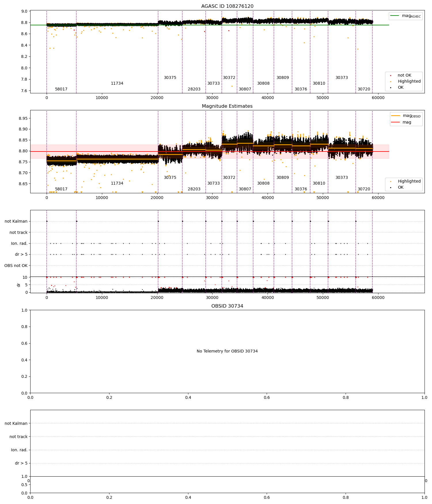The height and width of the screenshot is (504, 432).
Task: Click the 8.65 y-axis tick label
Action: [x=24, y=184]
